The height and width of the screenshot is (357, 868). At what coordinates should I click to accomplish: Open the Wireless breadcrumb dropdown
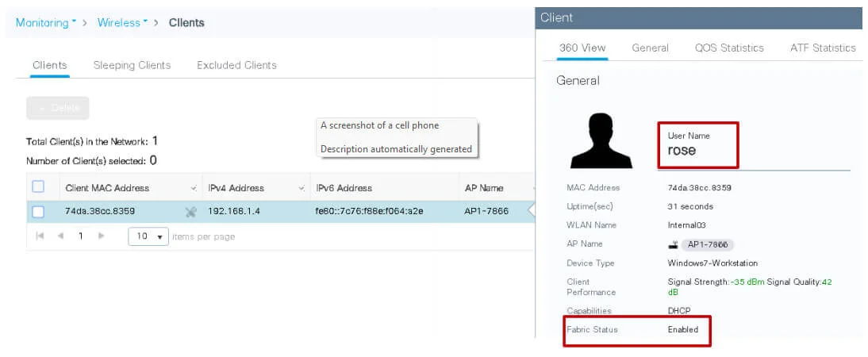tap(122, 23)
